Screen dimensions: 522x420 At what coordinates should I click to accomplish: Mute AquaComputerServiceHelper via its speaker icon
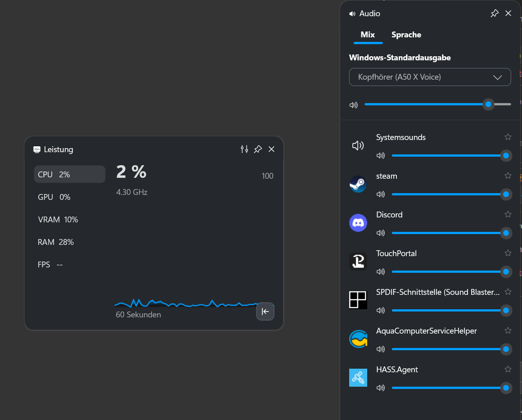coord(381,349)
